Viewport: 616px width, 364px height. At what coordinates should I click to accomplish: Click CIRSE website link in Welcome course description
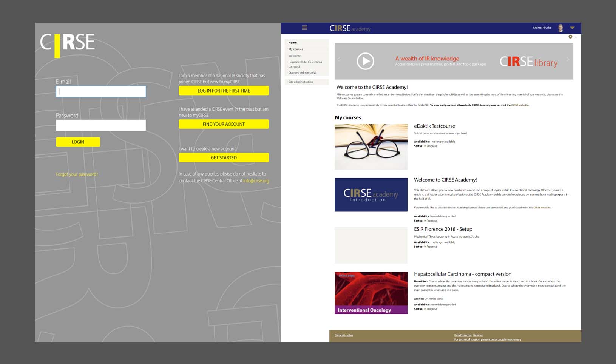(542, 208)
